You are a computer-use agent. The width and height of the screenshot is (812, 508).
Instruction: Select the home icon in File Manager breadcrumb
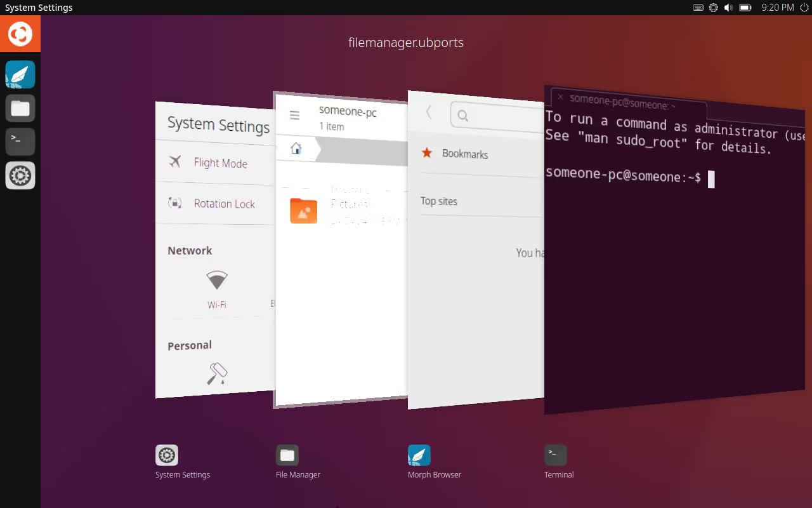296,147
